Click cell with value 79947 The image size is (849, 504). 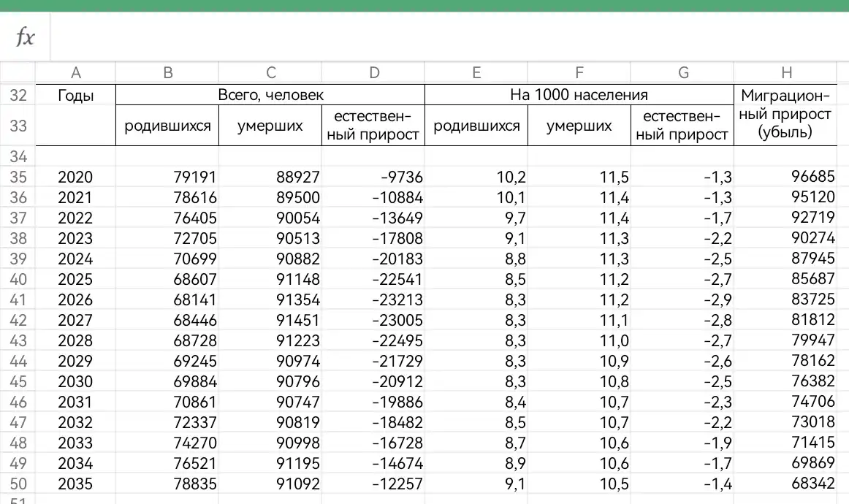click(x=785, y=341)
